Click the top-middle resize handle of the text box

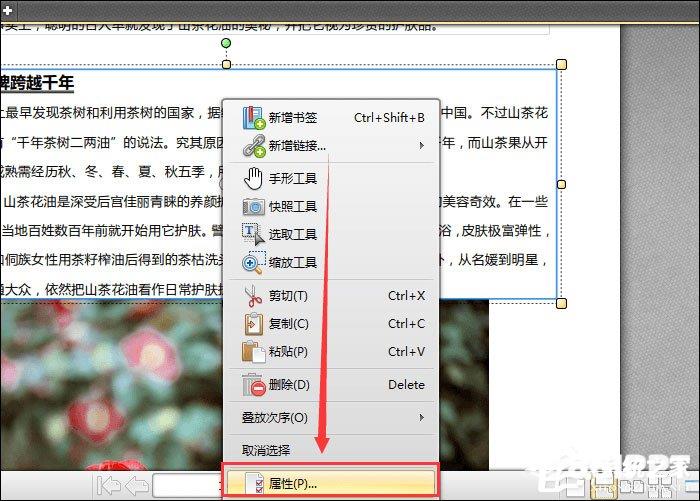click(x=226, y=64)
